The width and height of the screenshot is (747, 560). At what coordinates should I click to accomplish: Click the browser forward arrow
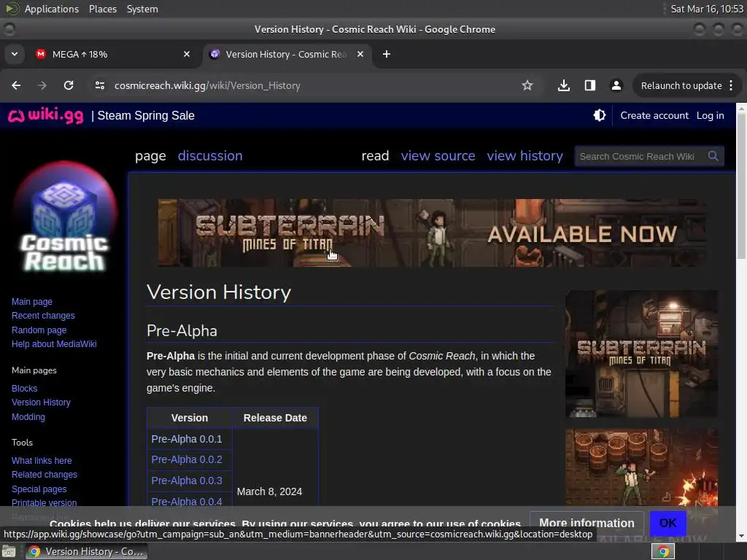click(42, 85)
